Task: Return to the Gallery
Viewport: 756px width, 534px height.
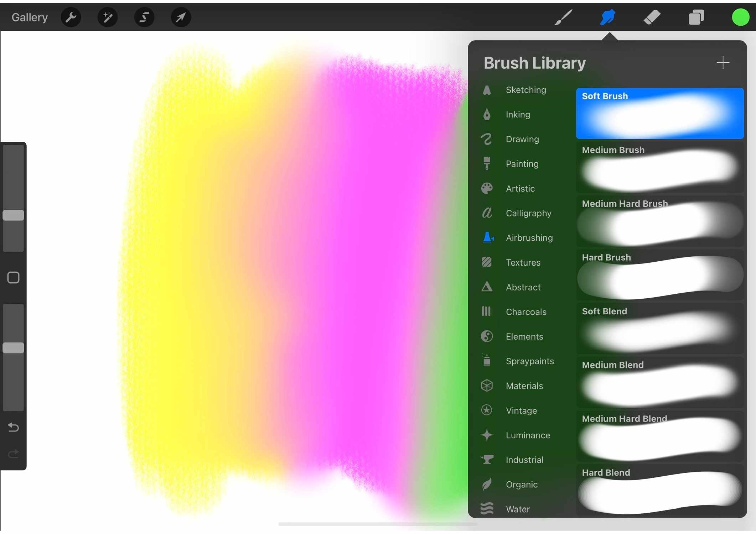Action: pyautogui.click(x=30, y=17)
